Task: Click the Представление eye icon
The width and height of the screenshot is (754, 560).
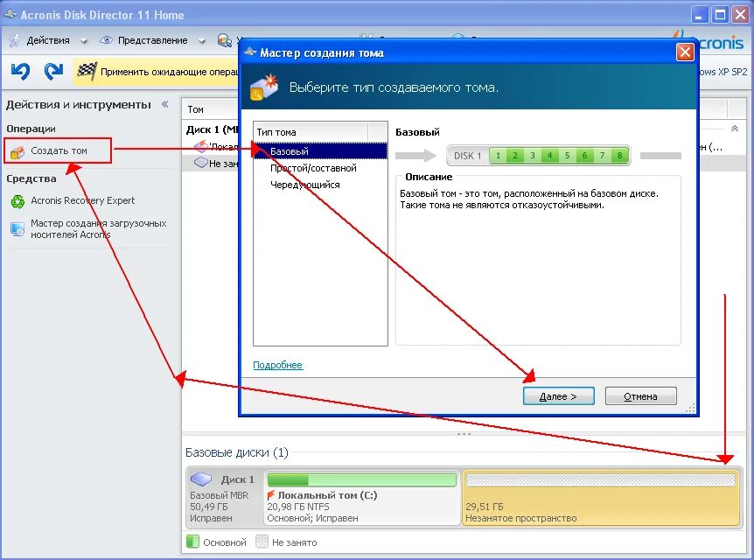Action: 106,40
